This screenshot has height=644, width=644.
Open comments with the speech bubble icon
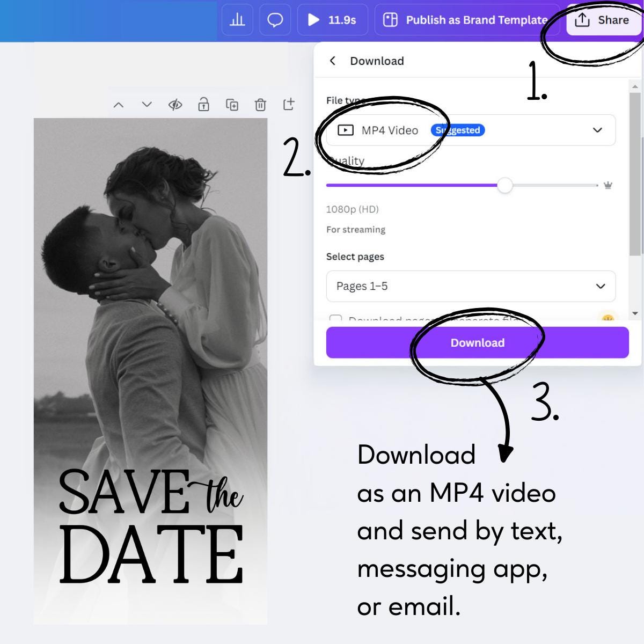275,20
